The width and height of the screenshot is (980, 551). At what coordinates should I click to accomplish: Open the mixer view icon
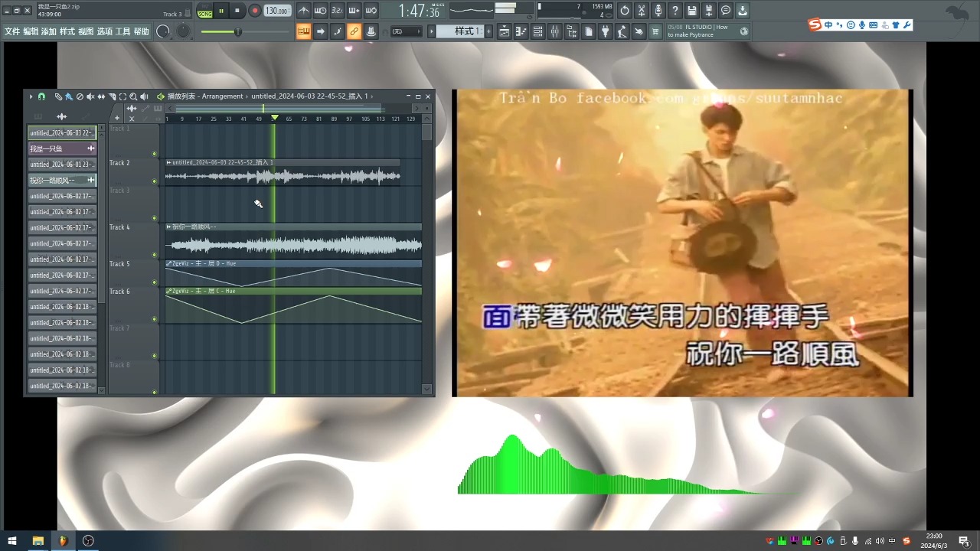(554, 31)
